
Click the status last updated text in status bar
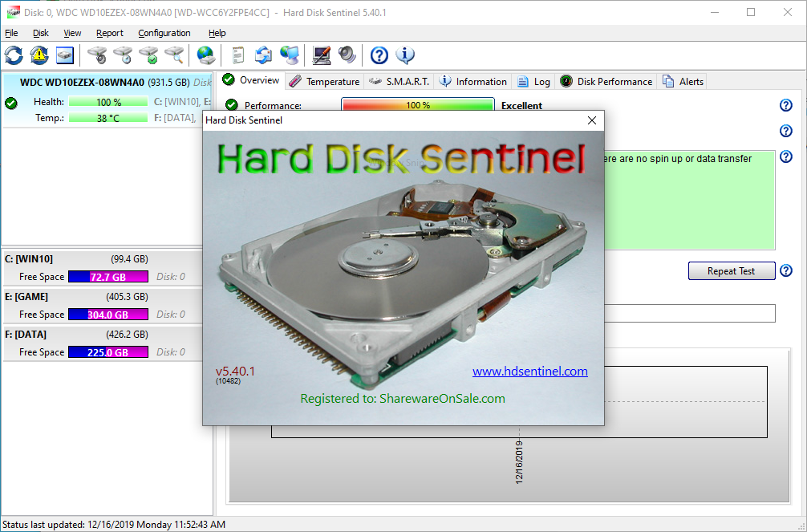114,525
